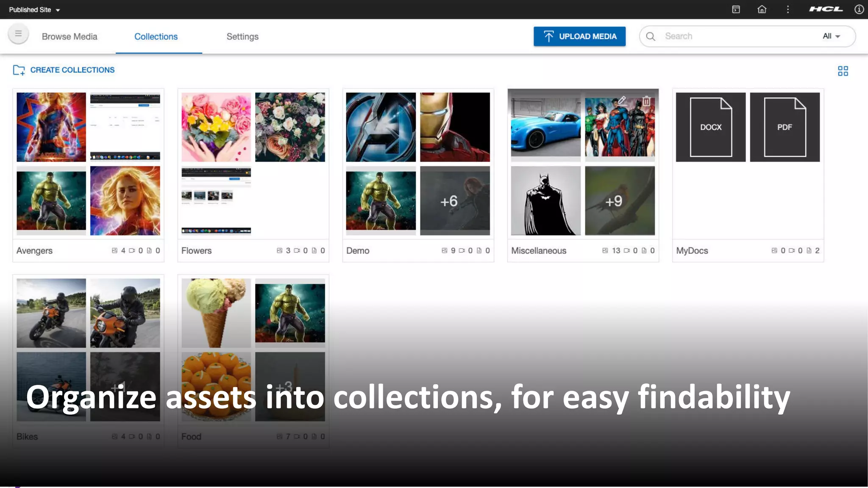Click the image count icon for Flowers
The height and width of the screenshot is (488, 868).
279,251
